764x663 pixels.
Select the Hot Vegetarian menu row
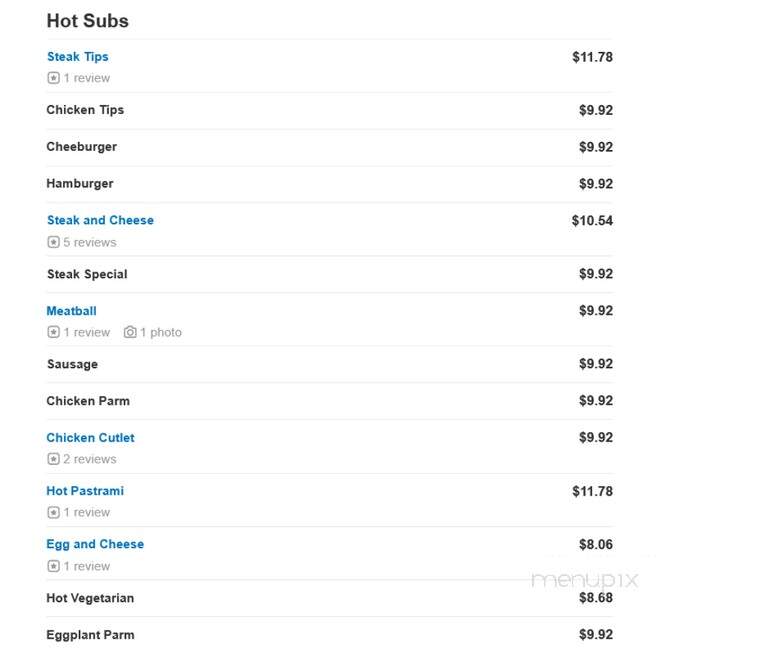329,598
